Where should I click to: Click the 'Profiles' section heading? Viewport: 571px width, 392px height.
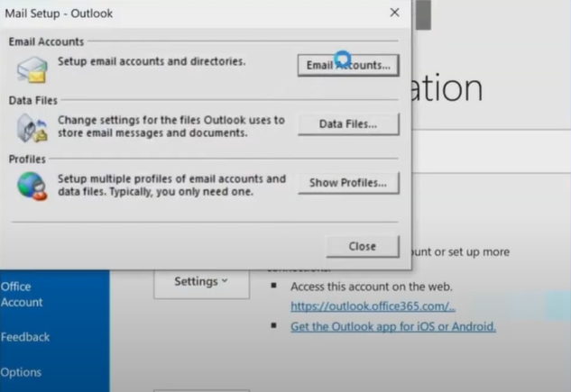(x=27, y=160)
